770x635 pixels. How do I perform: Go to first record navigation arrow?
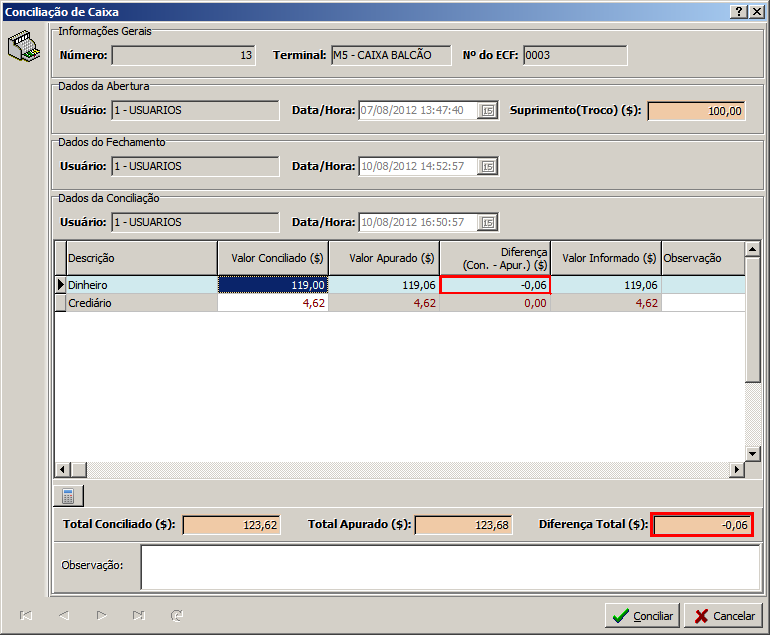coord(26,616)
